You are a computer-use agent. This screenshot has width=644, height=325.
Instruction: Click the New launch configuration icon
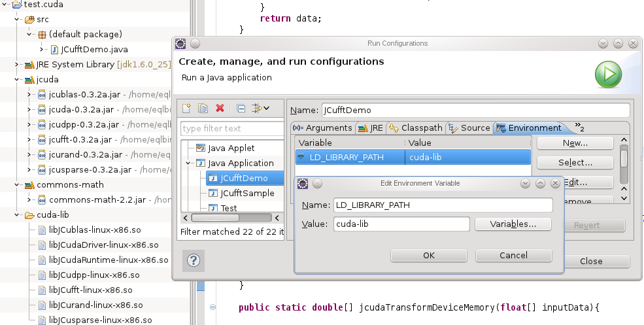coord(186,108)
